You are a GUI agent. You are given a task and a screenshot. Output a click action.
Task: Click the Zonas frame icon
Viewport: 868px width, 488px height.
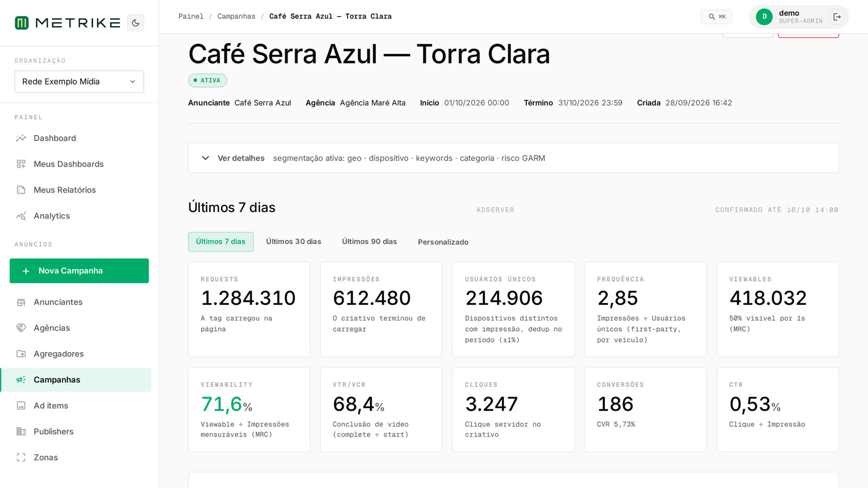pos(21,457)
